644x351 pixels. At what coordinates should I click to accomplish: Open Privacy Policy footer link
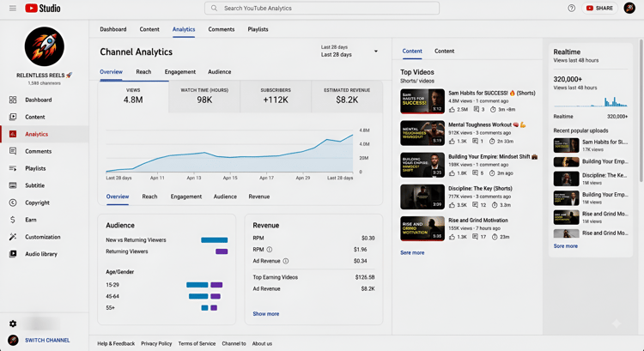coord(156,343)
